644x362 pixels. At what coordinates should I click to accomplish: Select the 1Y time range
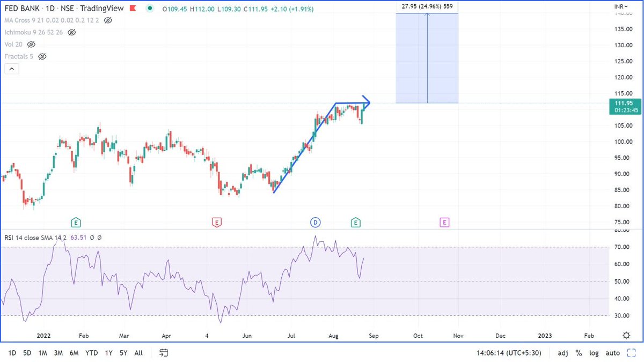109,353
